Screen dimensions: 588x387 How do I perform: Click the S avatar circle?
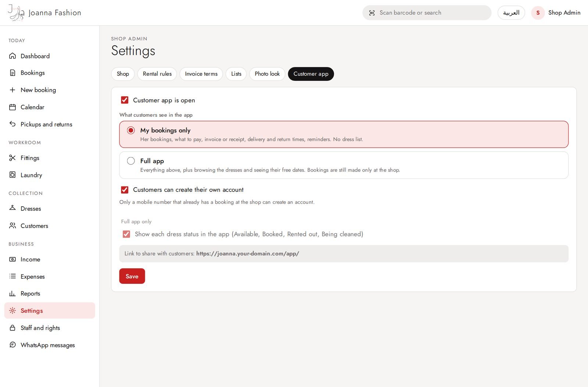tap(538, 13)
